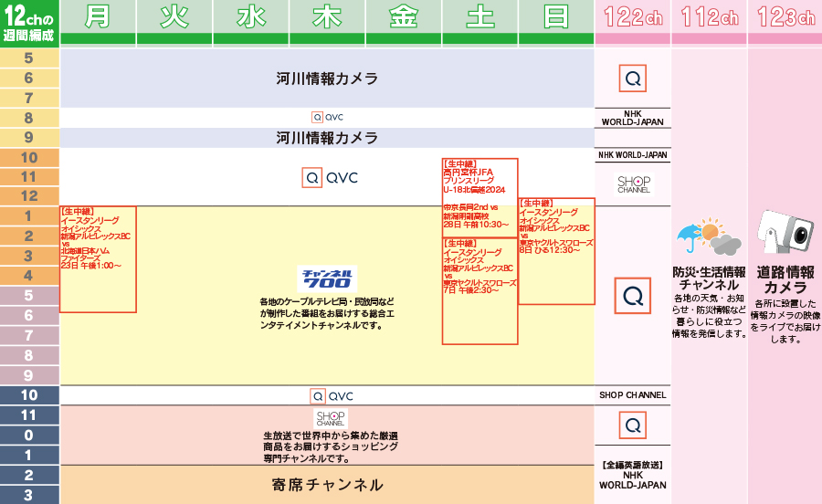Click the morning 5 o'clock time label
Screen dimensions: 822x504
[x=29, y=58]
